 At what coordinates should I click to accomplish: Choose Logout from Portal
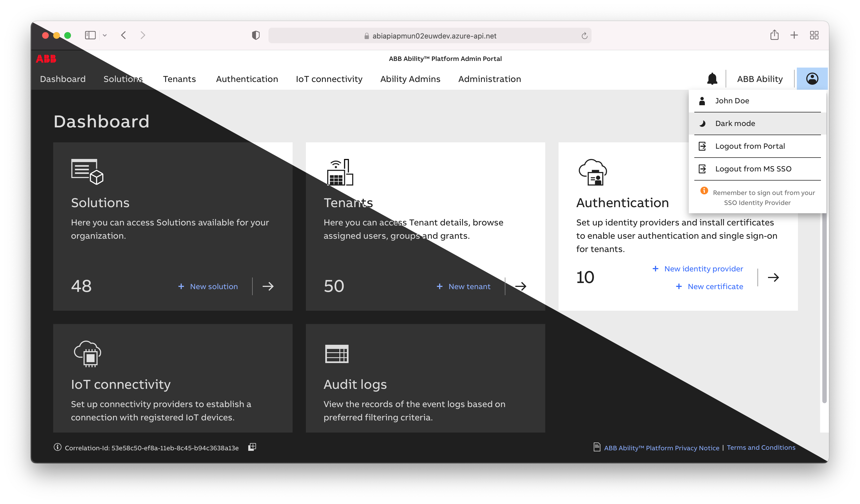(x=757, y=146)
